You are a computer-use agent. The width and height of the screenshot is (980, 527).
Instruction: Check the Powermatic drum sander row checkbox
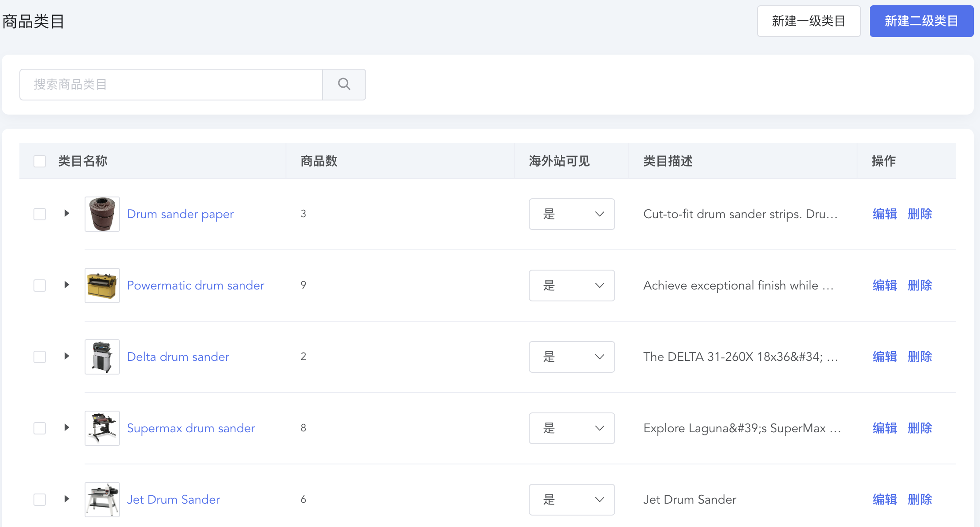pos(40,286)
